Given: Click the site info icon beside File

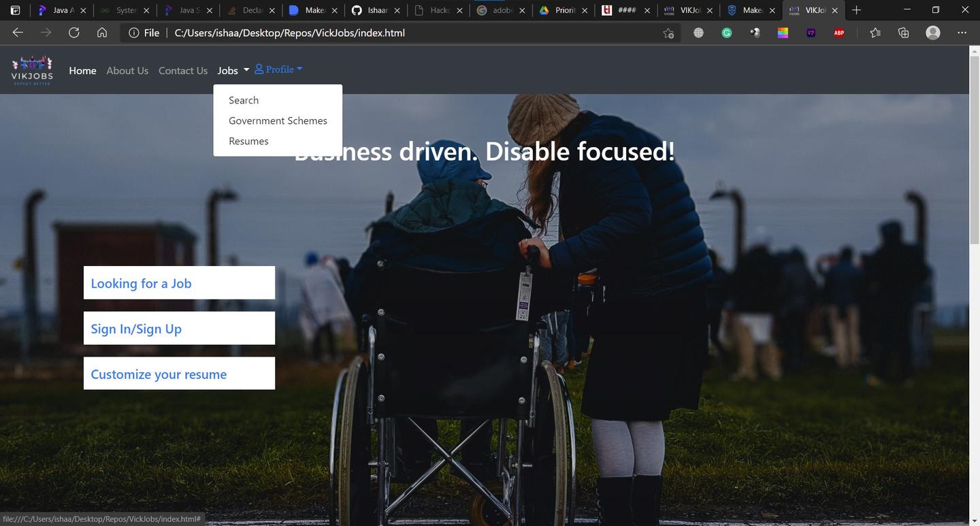Looking at the screenshot, I should pyautogui.click(x=134, y=33).
